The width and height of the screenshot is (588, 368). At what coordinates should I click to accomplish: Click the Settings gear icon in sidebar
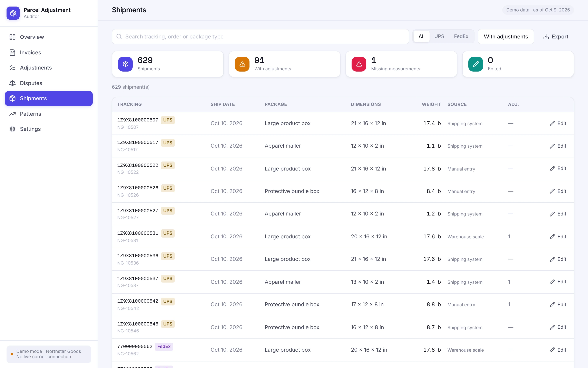pos(12,129)
